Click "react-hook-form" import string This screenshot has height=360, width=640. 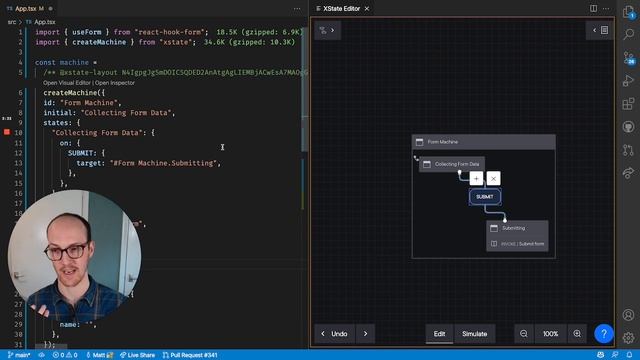pos(171,32)
